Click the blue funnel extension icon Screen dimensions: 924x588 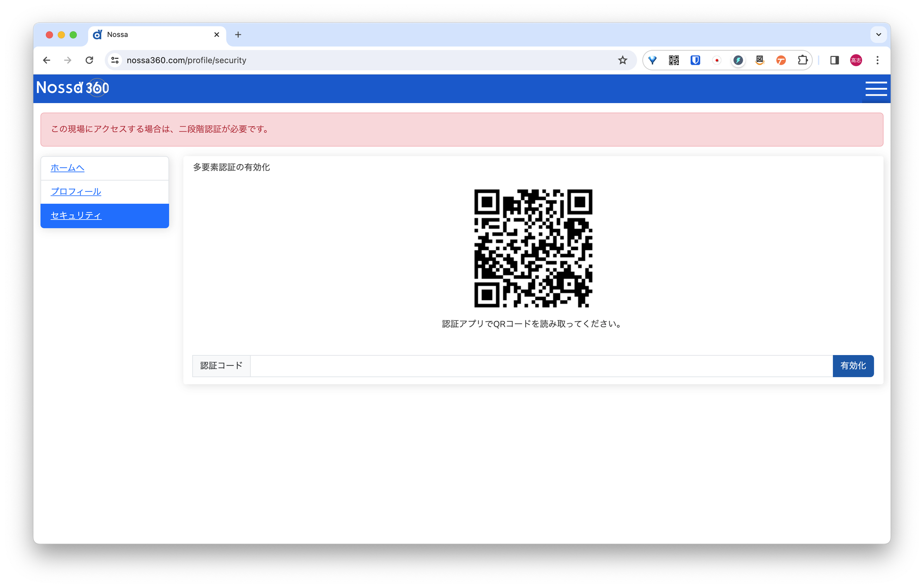click(652, 60)
